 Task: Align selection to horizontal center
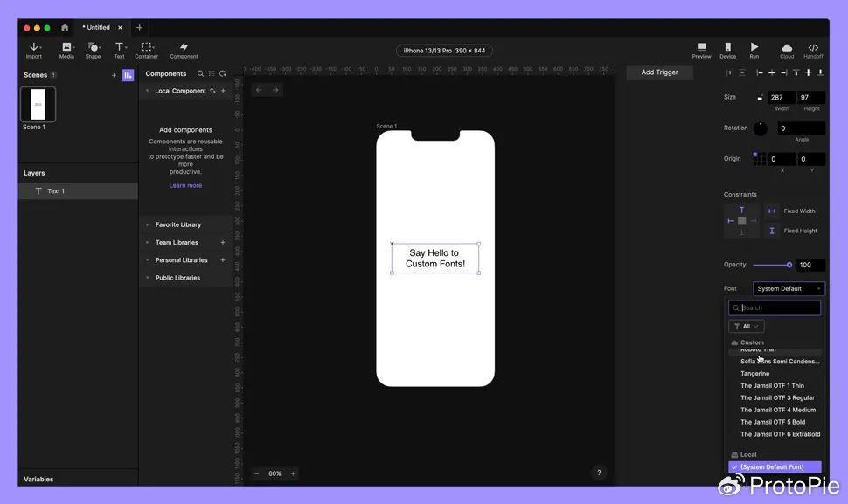(772, 72)
